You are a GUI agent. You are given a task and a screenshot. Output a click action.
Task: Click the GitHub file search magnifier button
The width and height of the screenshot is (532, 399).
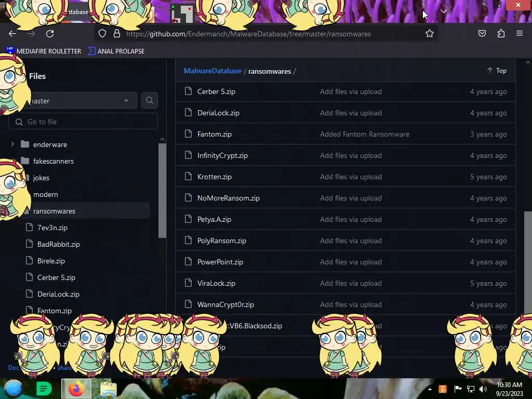pyautogui.click(x=149, y=100)
